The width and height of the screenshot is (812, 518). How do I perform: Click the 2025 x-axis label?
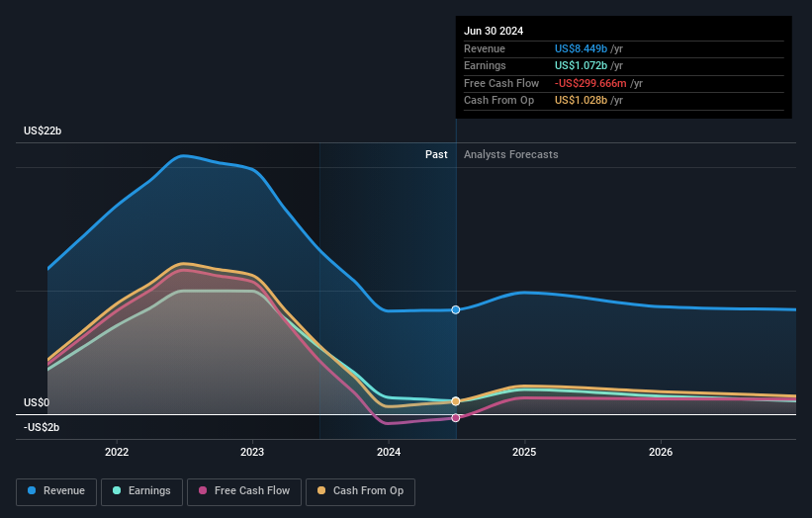point(524,453)
